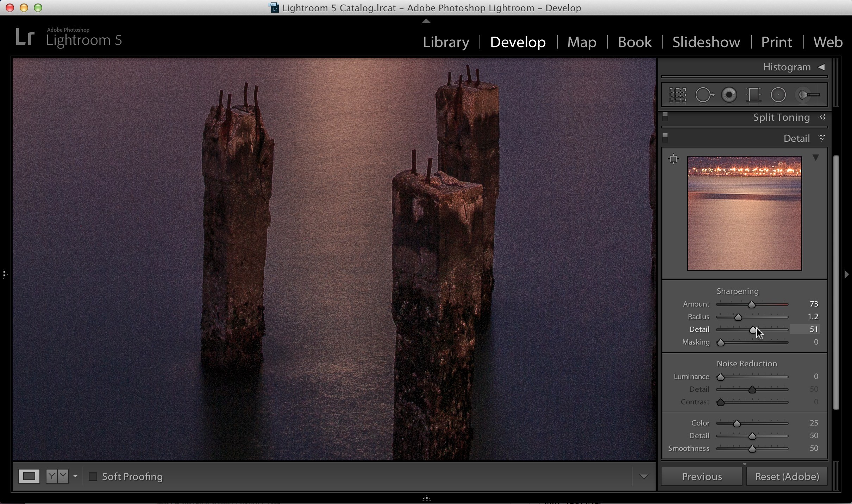Click the Amount slider label

click(696, 304)
